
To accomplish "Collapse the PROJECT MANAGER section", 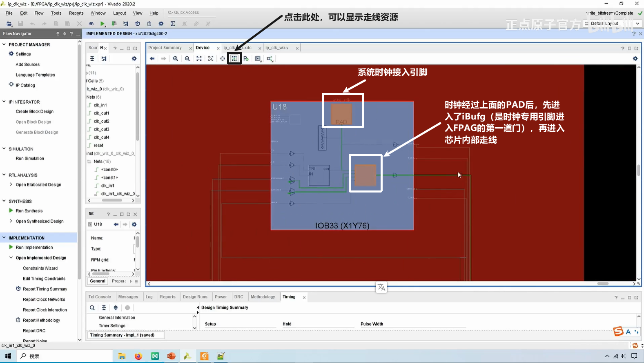I will tap(4, 44).
